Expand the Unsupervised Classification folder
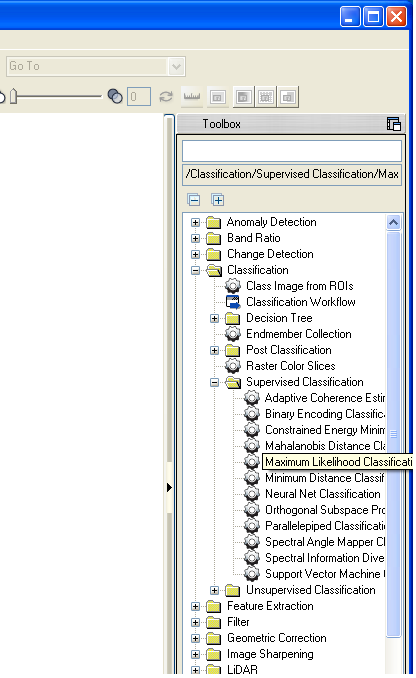This screenshot has width=416, height=678. (x=214, y=590)
